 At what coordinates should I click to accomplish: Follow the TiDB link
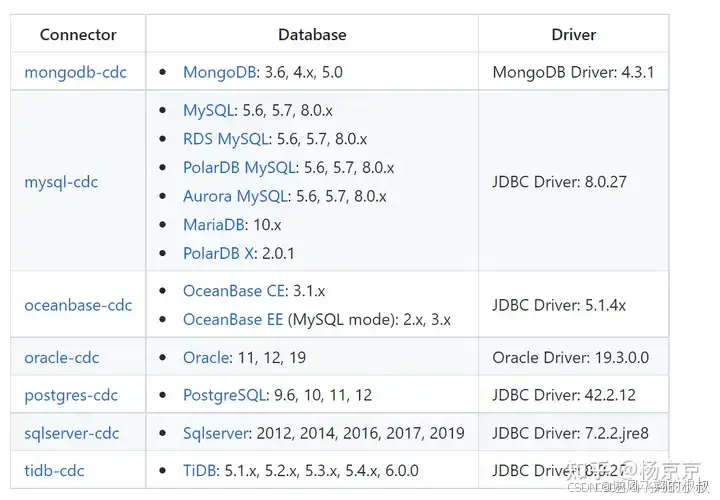pos(199,471)
